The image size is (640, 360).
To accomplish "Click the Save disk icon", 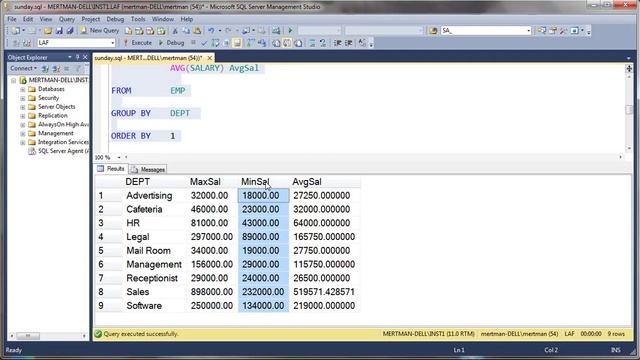I will pyautogui.click(x=59, y=31).
